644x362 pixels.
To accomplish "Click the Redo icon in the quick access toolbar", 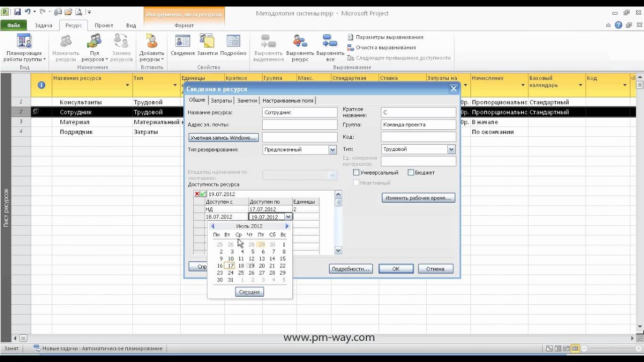I will pos(42,12).
